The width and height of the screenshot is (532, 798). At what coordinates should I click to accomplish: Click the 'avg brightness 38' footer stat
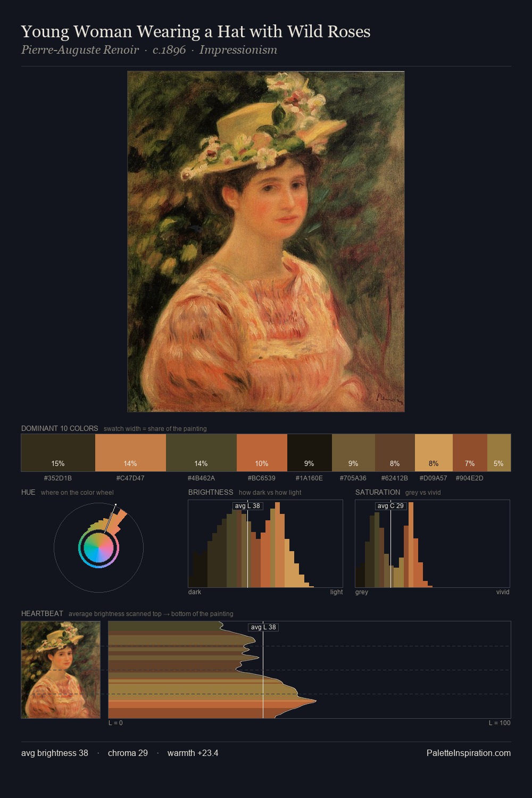click(55, 753)
